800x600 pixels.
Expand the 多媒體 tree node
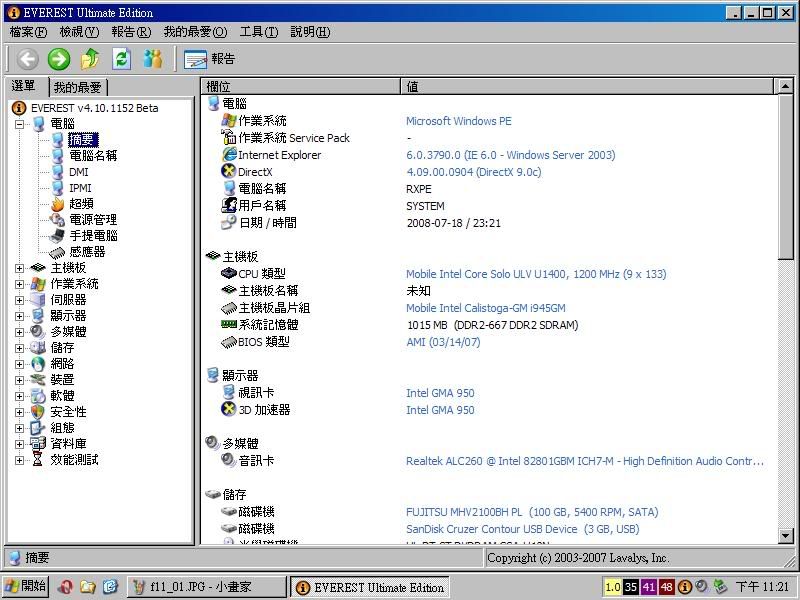click(19, 332)
